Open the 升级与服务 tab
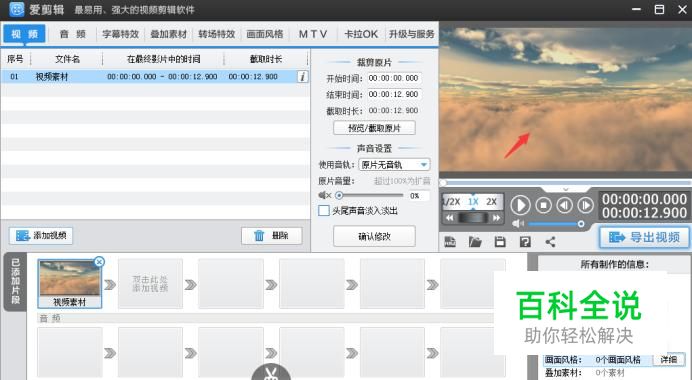This screenshot has width=692, height=380. click(x=411, y=34)
